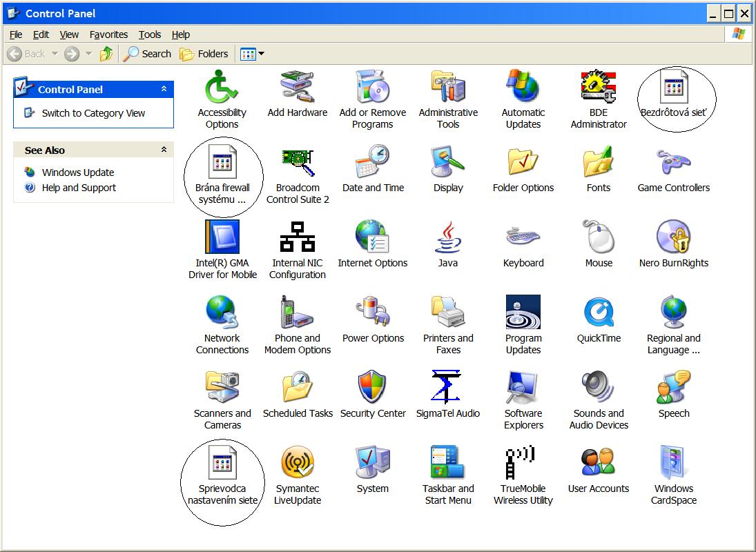This screenshot has width=756, height=552.
Task: Open the Favorites menu
Action: 108,34
